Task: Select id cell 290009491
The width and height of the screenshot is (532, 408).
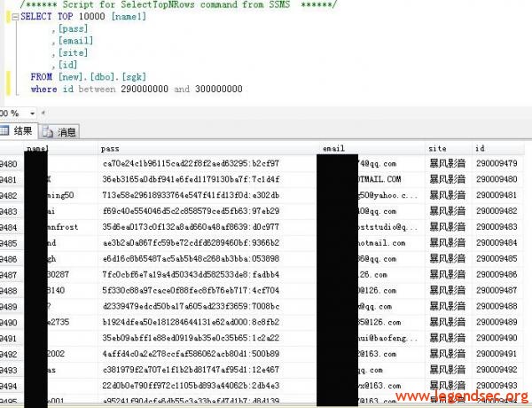Action: (497, 354)
